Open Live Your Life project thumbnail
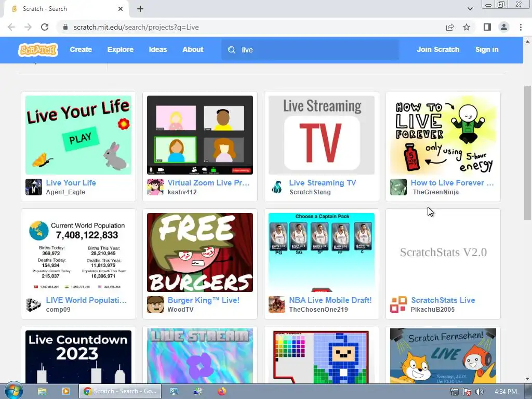The image size is (532, 399). [78, 135]
